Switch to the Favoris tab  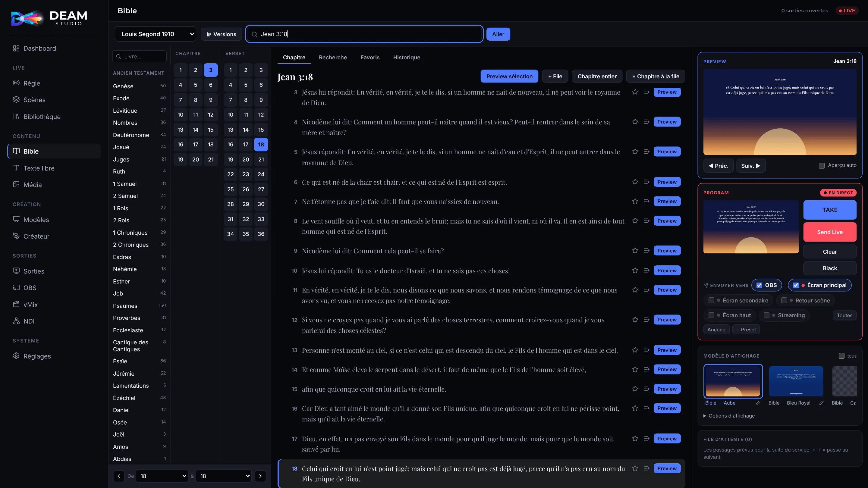pyautogui.click(x=370, y=57)
